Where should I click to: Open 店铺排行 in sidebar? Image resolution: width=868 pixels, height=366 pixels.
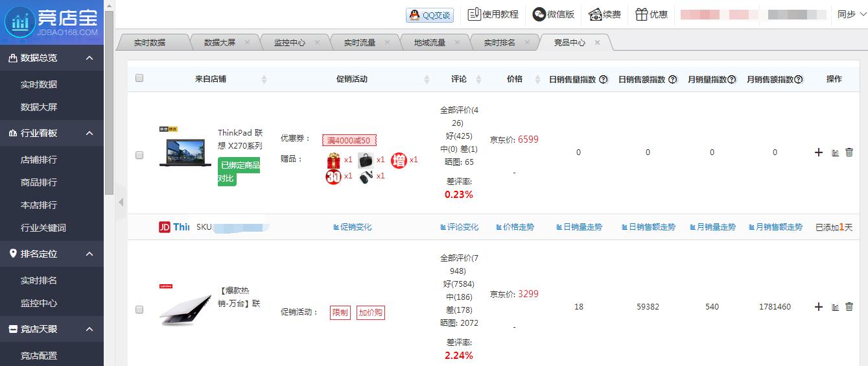click(x=39, y=160)
